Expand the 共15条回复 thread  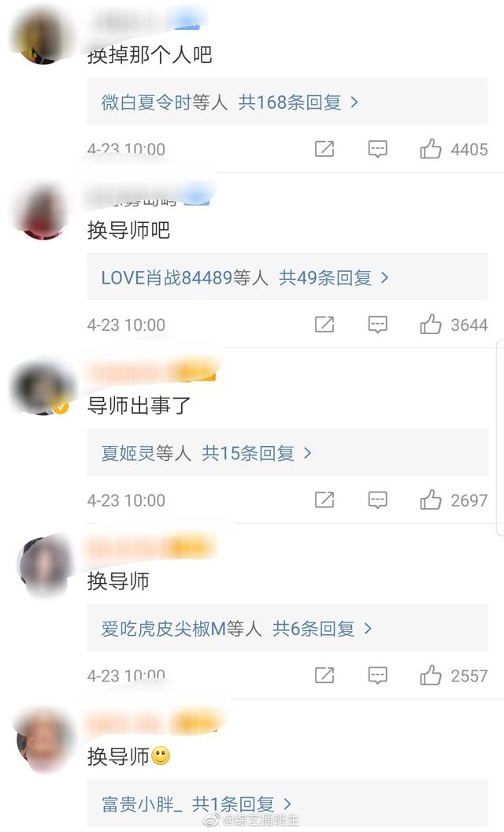[256, 453]
